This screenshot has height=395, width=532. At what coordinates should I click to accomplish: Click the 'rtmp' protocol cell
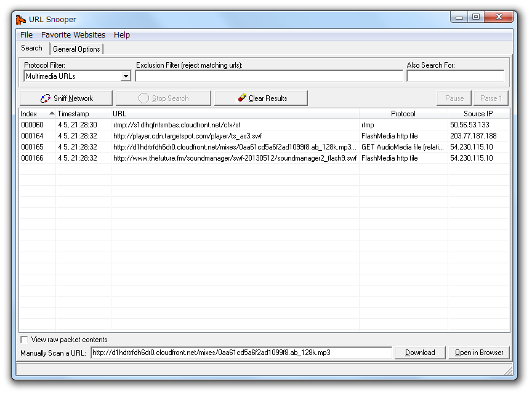368,125
